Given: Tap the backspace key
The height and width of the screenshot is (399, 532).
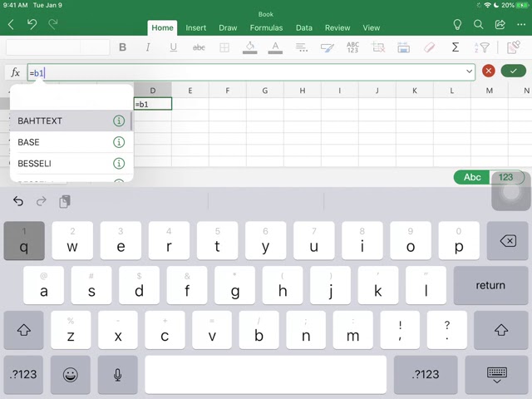Looking at the screenshot, I should [x=508, y=241].
